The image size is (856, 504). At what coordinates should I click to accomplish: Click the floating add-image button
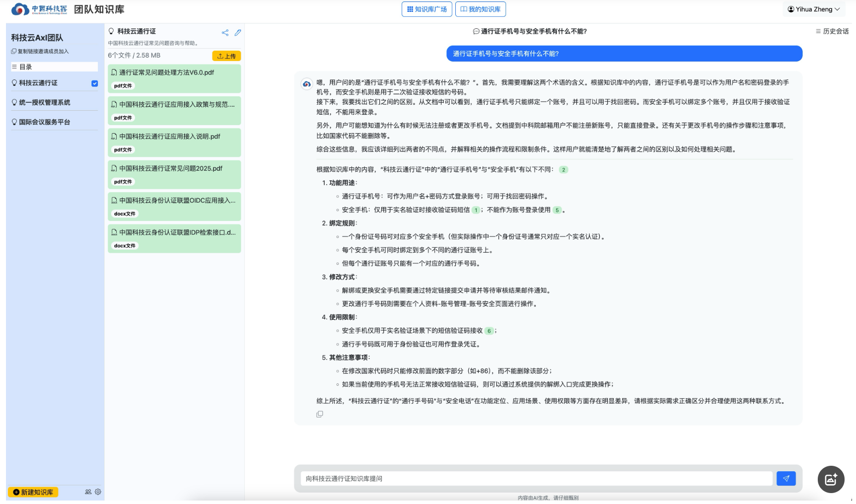tap(831, 479)
